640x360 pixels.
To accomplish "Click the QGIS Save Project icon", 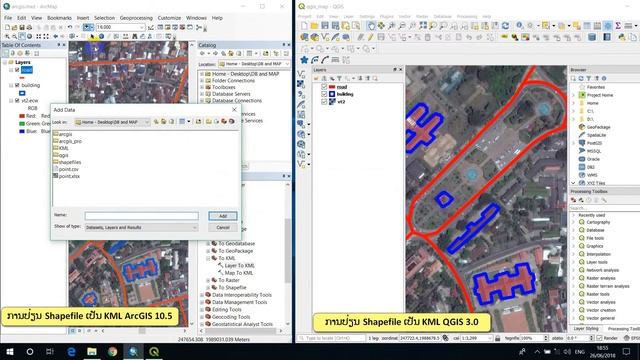I will [x=324, y=26].
